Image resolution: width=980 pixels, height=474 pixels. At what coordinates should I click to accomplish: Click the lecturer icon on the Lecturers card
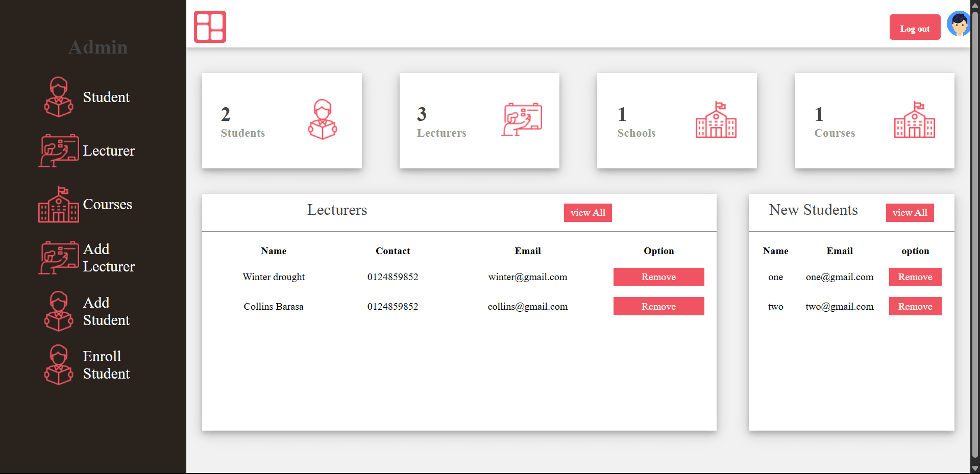(x=522, y=119)
